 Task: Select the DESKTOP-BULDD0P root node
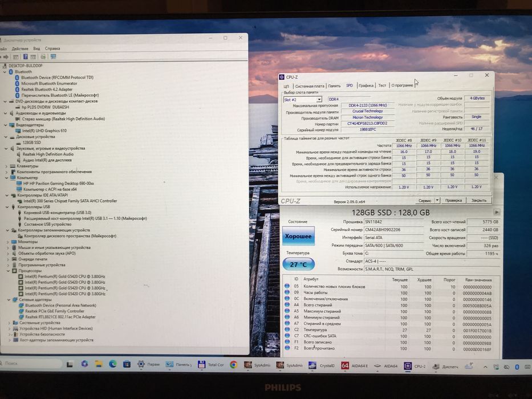[26, 66]
